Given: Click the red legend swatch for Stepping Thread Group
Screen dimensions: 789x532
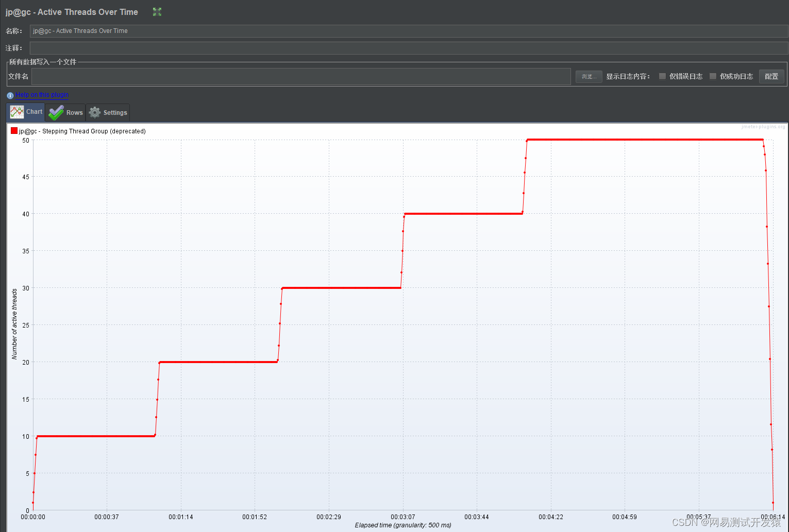Looking at the screenshot, I should click(x=14, y=131).
